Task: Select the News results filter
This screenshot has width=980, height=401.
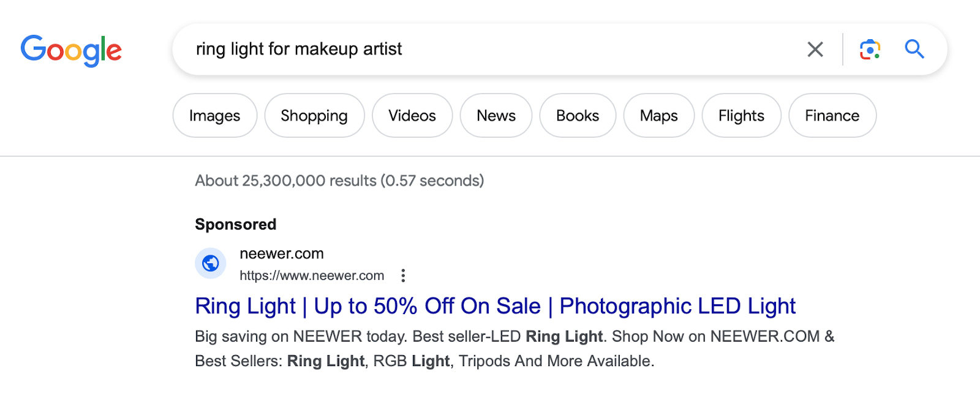Action: point(496,115)
